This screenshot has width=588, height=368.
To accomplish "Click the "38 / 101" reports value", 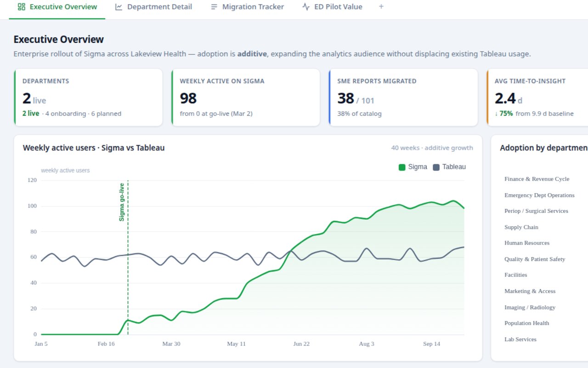I will pos(356,98).
